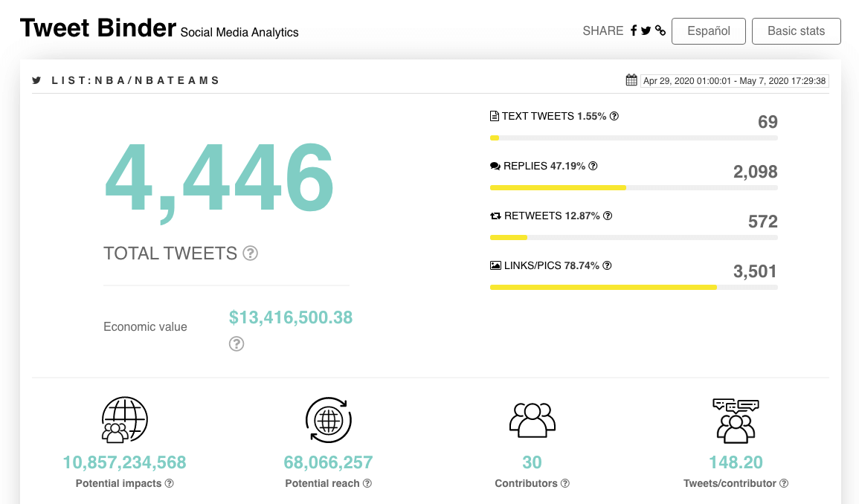
Task: Click the 572 retweets count
Action: point(763,222)
